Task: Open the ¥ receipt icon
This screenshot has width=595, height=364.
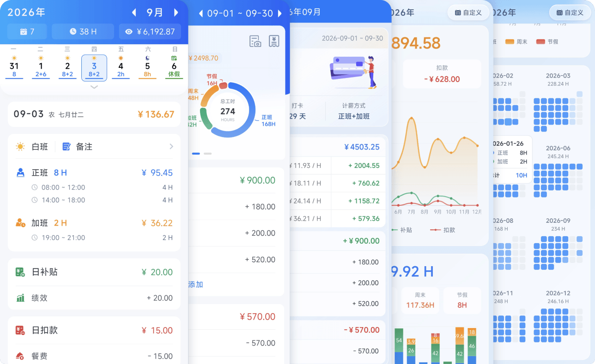Action: (274, 41)
